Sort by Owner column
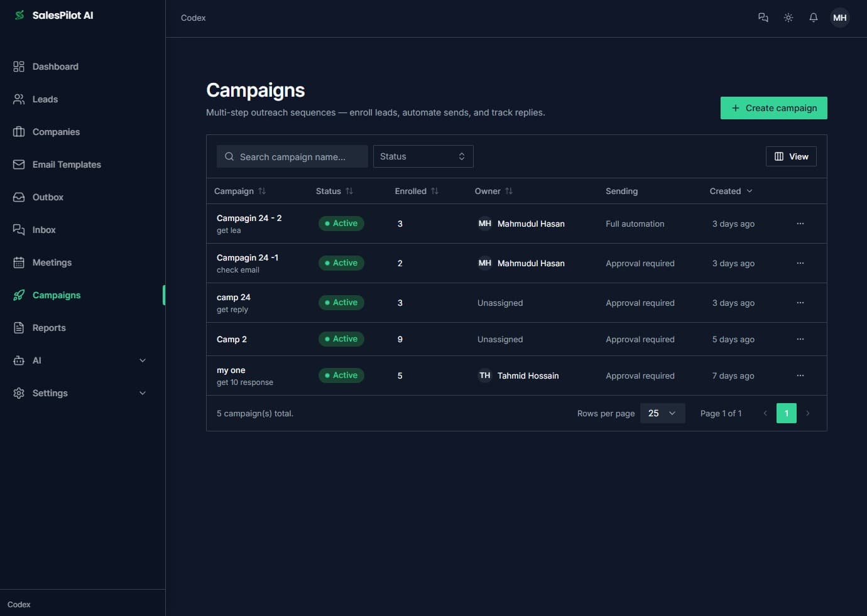The image size is (867, 616). [494, 191]
